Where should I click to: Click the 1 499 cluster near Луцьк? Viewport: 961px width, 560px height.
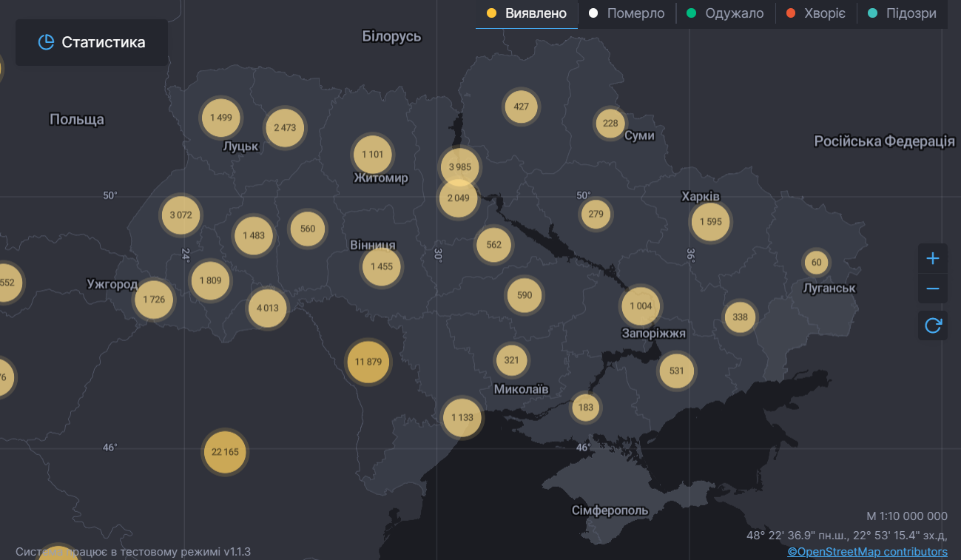point(221,117)
